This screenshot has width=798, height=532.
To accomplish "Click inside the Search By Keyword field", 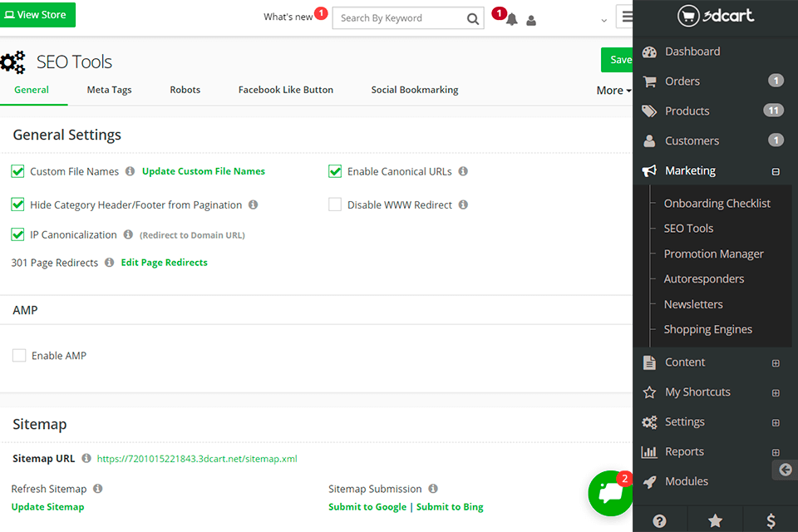I will point(399,17).
